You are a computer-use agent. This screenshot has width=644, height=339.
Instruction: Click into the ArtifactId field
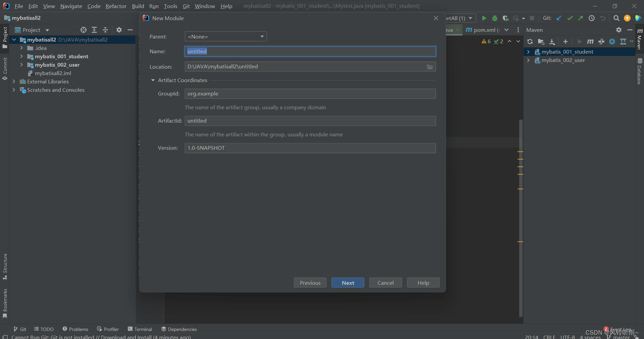tap(310, 121)
